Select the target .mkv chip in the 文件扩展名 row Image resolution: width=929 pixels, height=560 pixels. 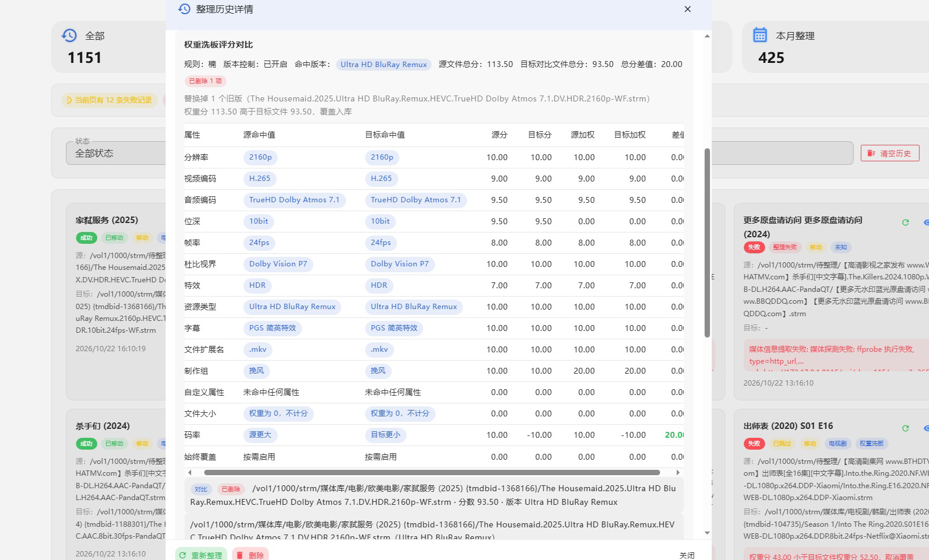point(379,349)
